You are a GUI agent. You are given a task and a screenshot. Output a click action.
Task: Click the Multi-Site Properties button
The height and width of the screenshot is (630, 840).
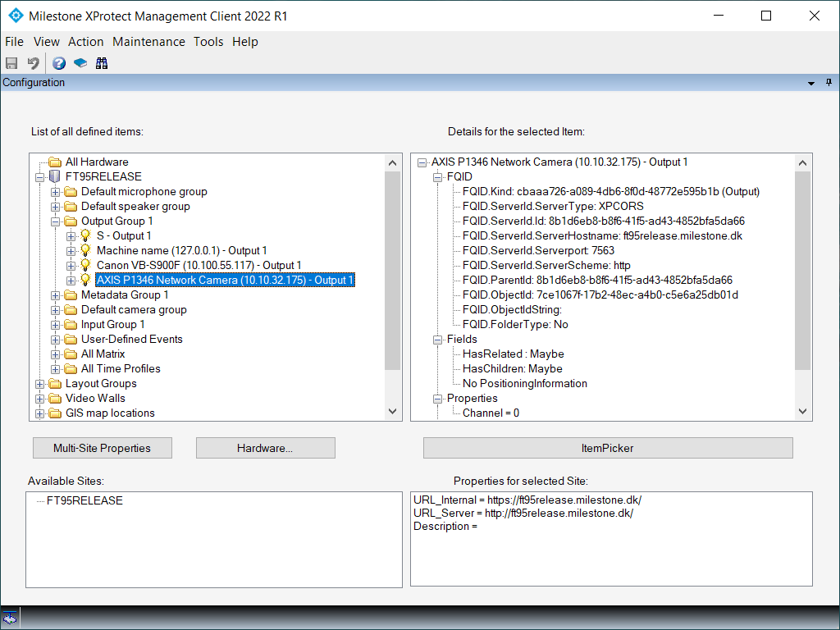(x=103, y=448)
